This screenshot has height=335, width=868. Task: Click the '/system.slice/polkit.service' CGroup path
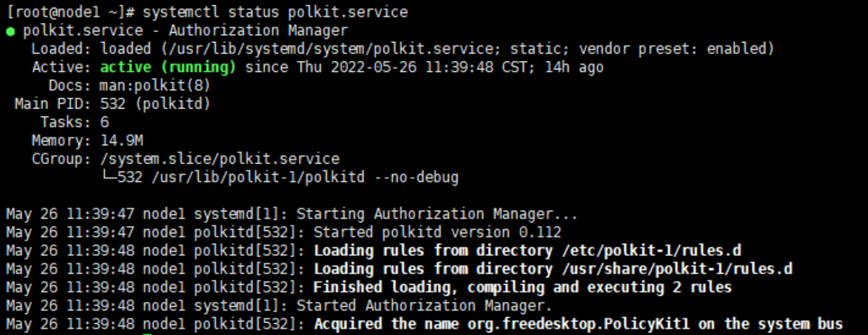click(220, 158)
